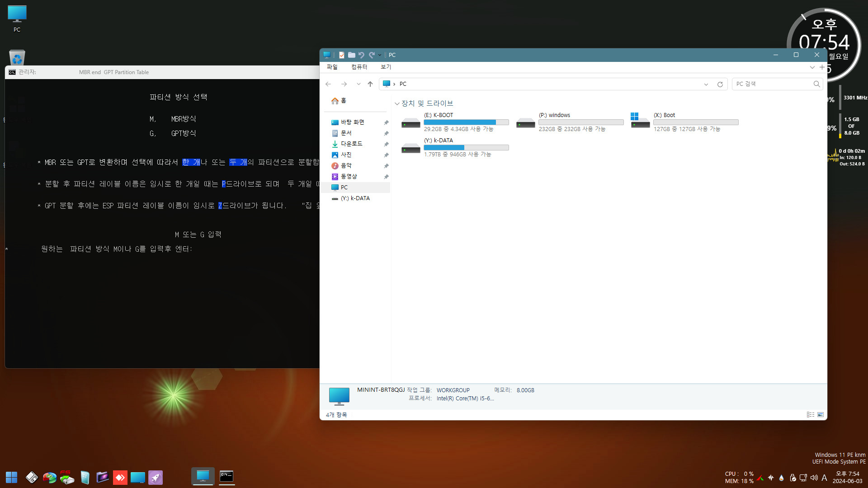868x488 pixels.
Task: Open the network tray icon
Action: pyautogui.click(x=803, y=478)
